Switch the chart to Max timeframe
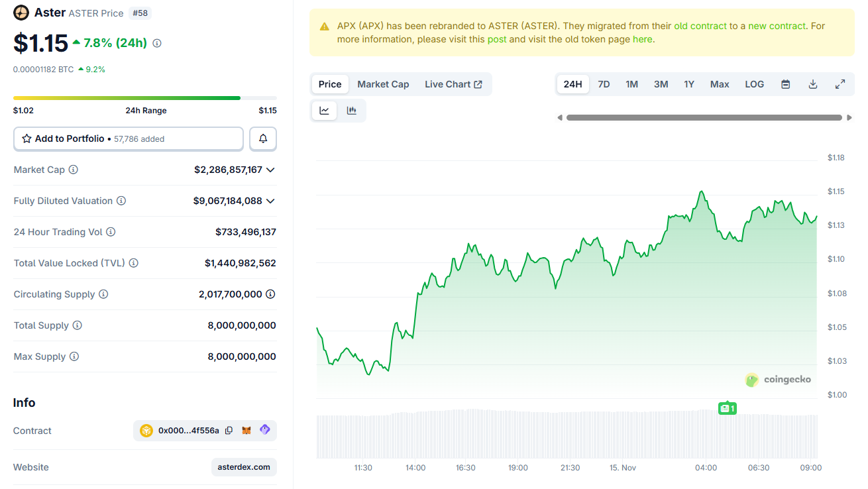868x489 pixels. coord(720,84)
